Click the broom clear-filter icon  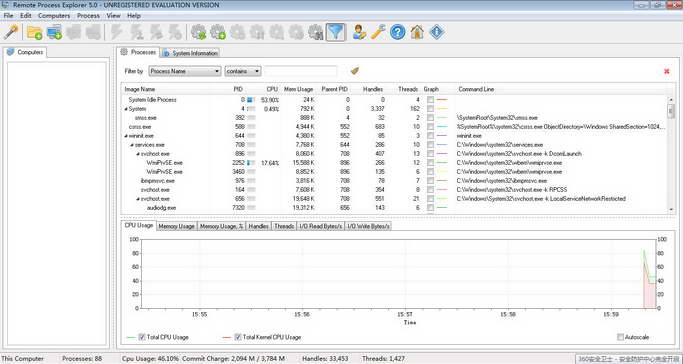pyautogui.click(x=355, y=71)
